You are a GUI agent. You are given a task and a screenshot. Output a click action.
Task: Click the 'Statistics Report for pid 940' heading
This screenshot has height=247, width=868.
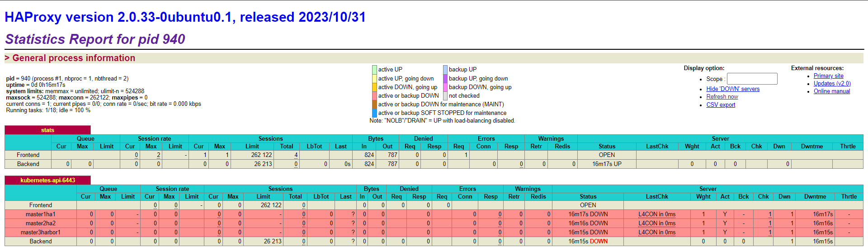click(x=95, y=39)
